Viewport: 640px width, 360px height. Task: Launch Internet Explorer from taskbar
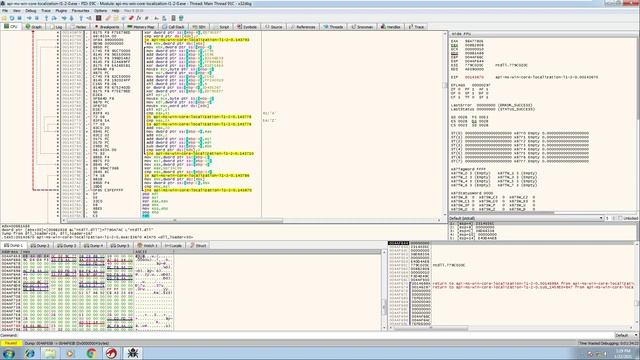[30, 353]
